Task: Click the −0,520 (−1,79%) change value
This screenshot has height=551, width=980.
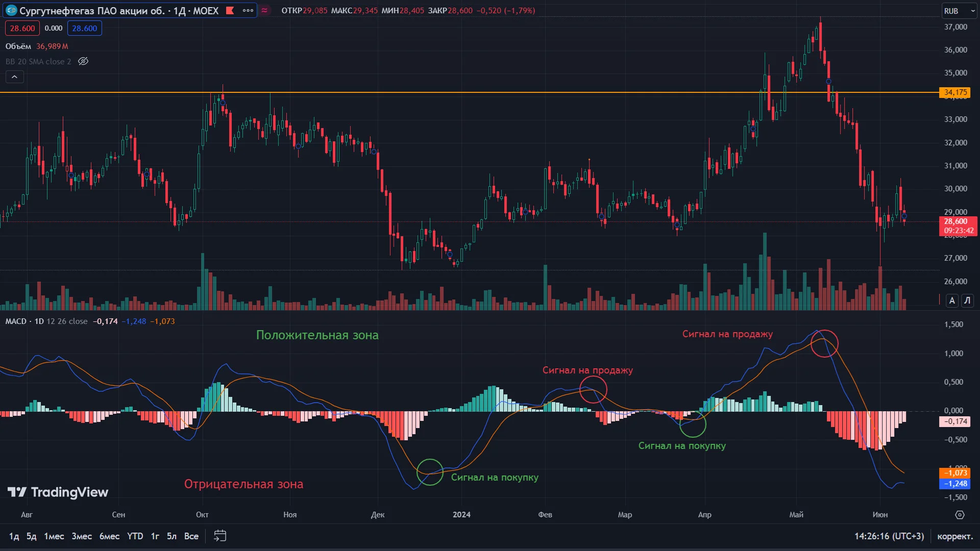Action: click(x=506, y=11)
